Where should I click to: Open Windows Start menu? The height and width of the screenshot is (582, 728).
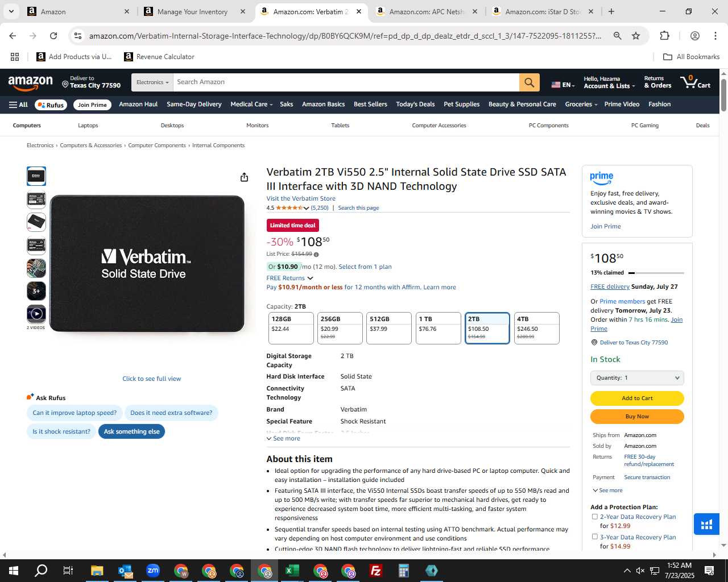14,571
